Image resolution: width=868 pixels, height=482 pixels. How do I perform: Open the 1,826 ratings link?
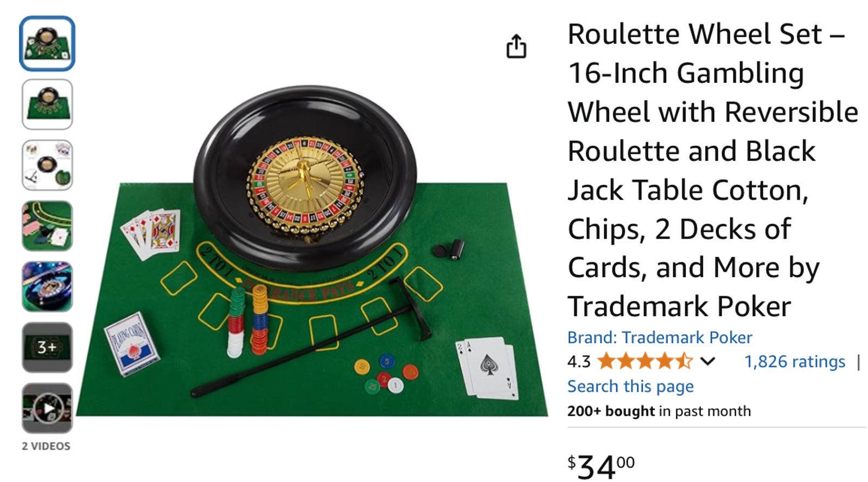tap(794, 362)
